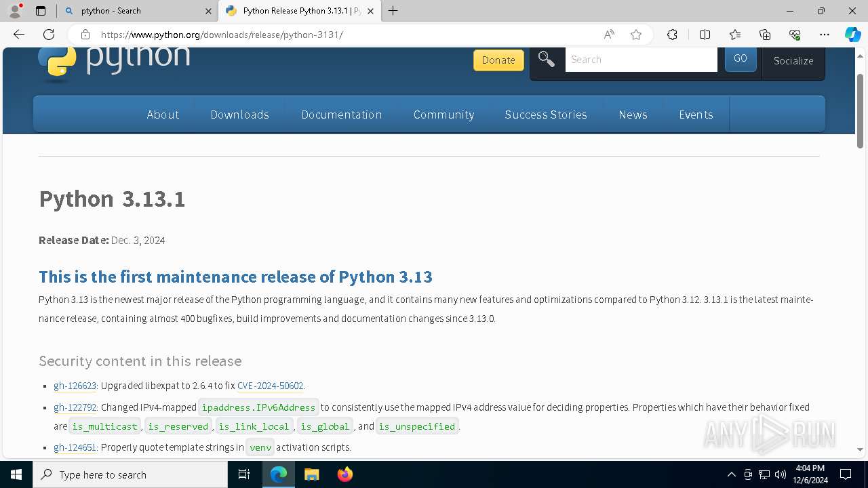The height and width of the screenshot is (488, 868).
Task: Toggle Split screen icon in toolbar
Action: pos(705,35)
